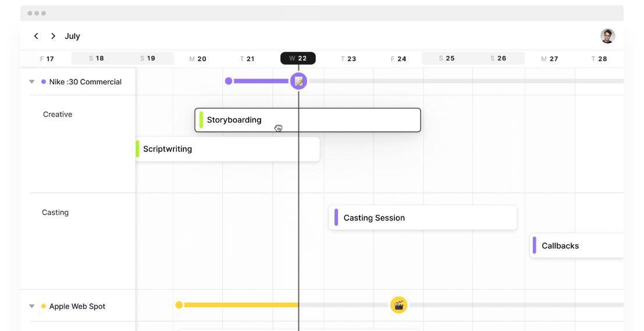Screen dimensions: 644x331
Task: Click Apple Web Spot yellow start dot
Action: (179, 305)
